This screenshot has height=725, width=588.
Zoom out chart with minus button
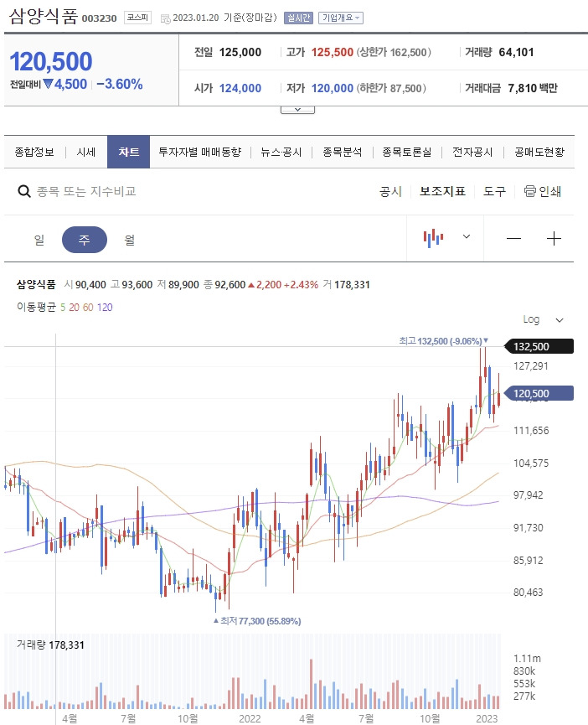513,239
